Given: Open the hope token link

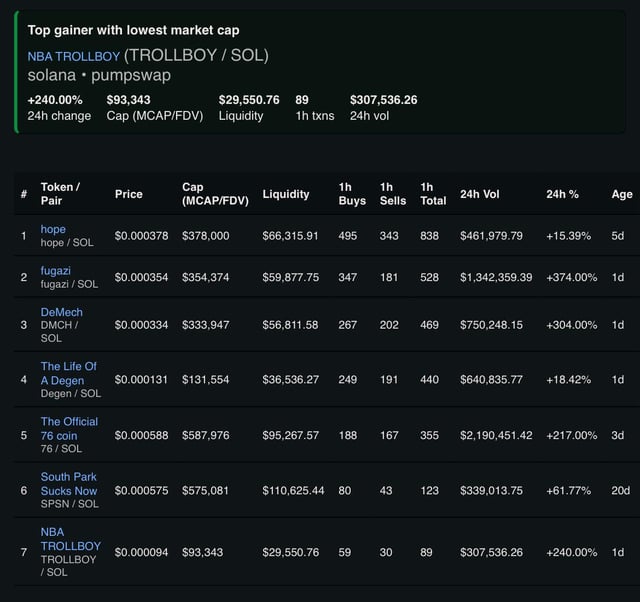Looking at the screenshot, I should 53,229.
